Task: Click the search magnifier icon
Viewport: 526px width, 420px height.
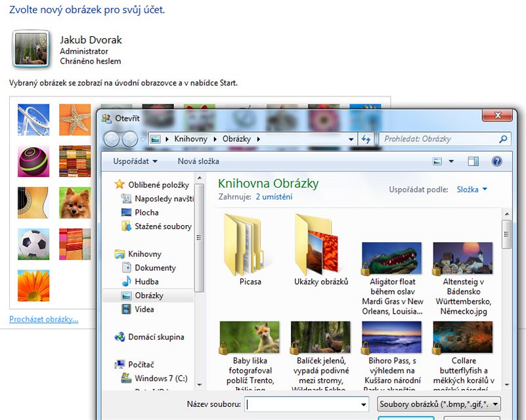Action: [x=503, y=139]
